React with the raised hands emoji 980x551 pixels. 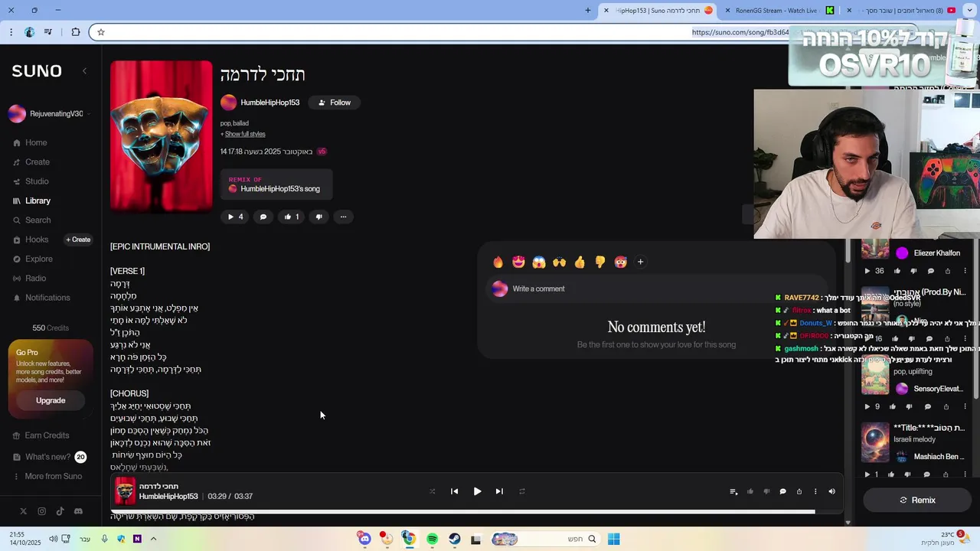[x=560, y=262]
